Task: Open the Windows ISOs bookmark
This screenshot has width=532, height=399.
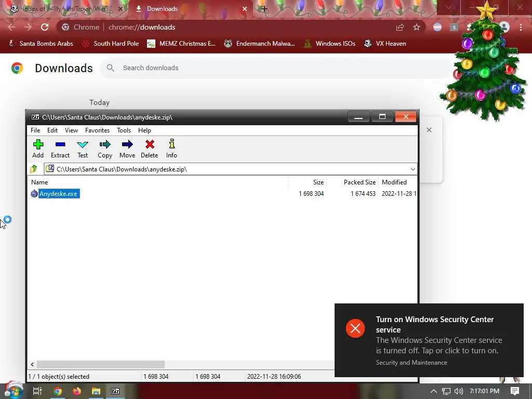Action: (x=329, y=44)
